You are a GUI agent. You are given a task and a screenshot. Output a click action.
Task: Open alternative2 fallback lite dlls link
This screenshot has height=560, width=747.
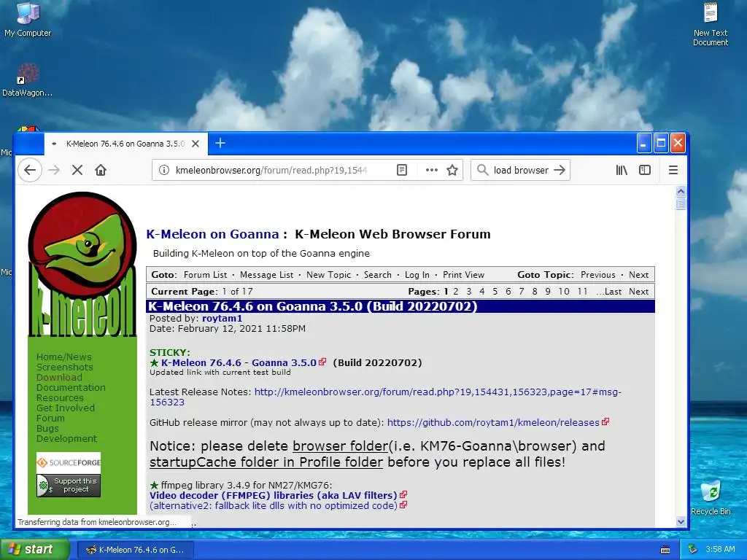274,506
